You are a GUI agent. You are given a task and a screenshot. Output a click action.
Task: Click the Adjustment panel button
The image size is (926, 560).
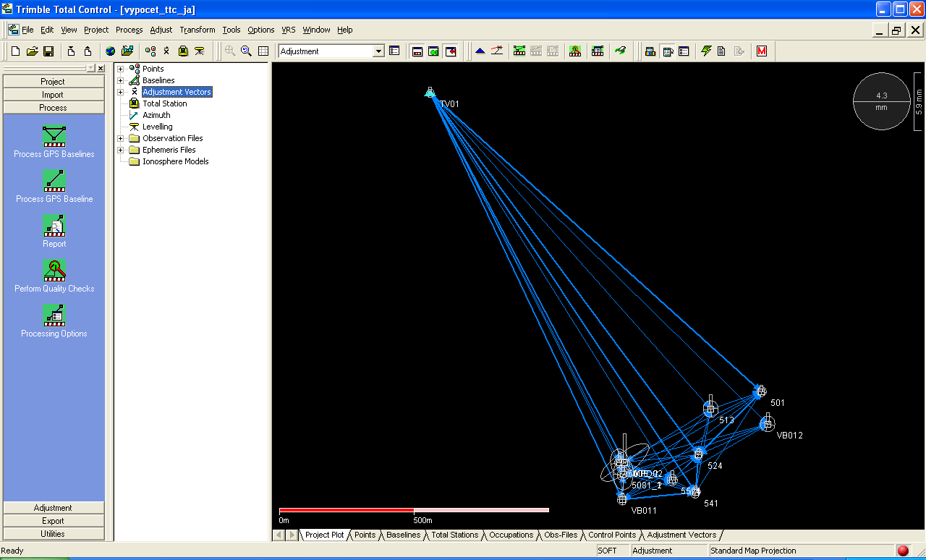click(53, 508)
